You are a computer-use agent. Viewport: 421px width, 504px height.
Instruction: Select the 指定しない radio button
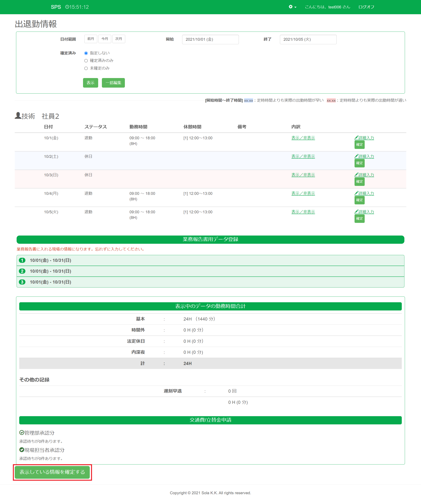tap(86, 53)
